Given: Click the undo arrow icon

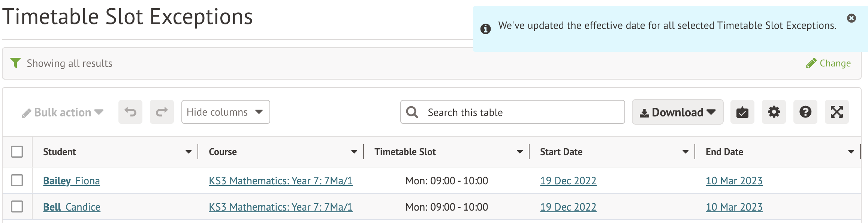Looking at the screenshot, I should (x=130, y=112).
